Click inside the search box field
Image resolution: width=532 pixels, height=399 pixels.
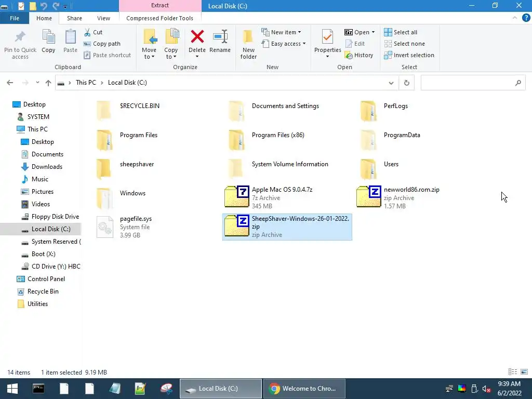coord(468,83)
